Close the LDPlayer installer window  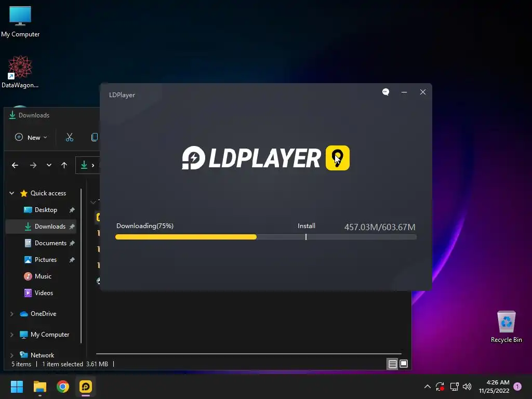coord(423,92)
